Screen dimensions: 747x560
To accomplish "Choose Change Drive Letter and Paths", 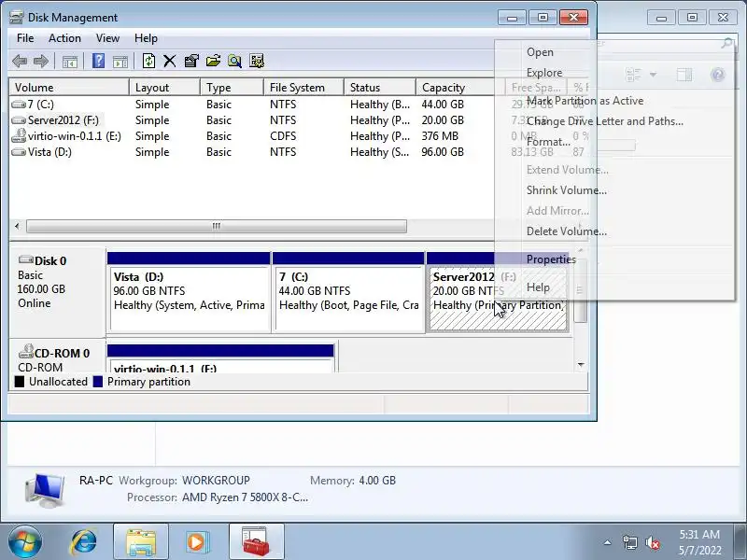I will point(614,121).
